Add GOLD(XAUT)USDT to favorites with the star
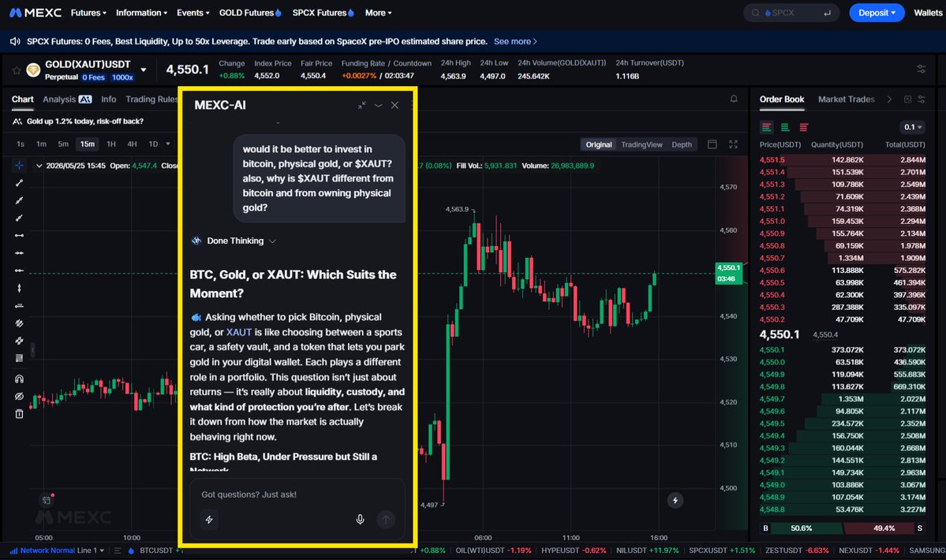This screenshot has width=946, height=560. point(17,70)
